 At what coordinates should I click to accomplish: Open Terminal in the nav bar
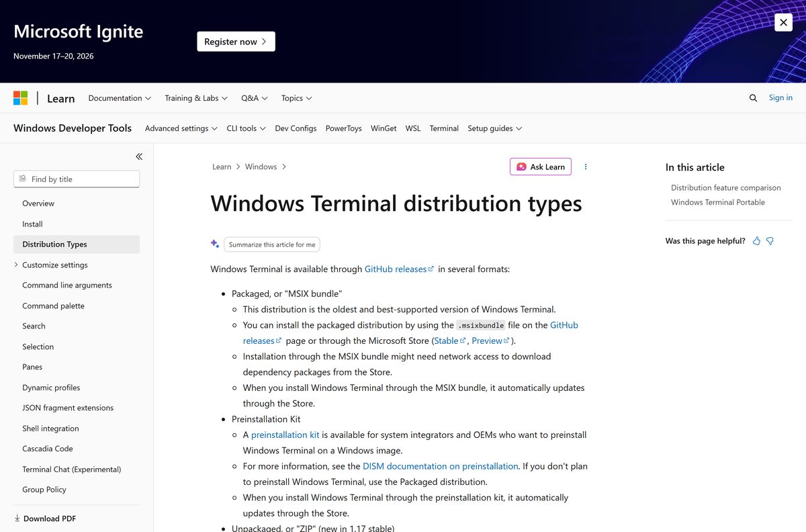point(444,128)
